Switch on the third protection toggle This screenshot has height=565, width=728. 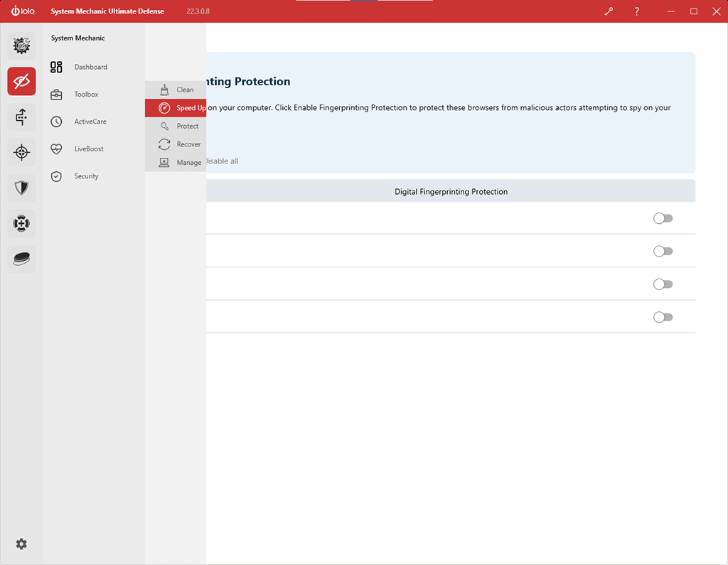(x=663, y=284)
